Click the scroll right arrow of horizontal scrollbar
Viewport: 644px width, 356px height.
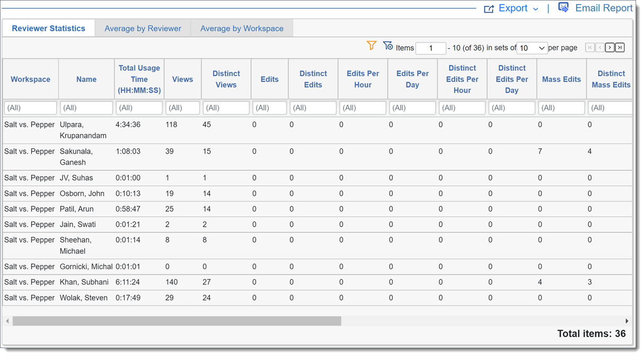pos(627,321)
